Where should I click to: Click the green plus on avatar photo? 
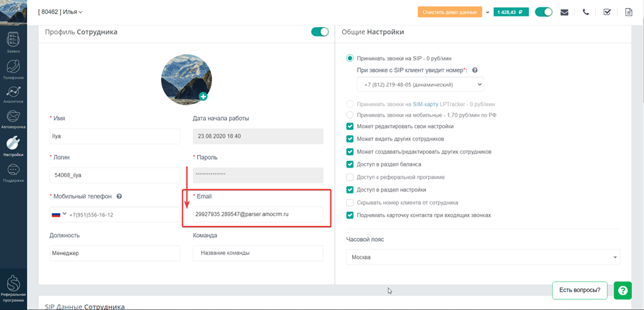tap(203, 97)
